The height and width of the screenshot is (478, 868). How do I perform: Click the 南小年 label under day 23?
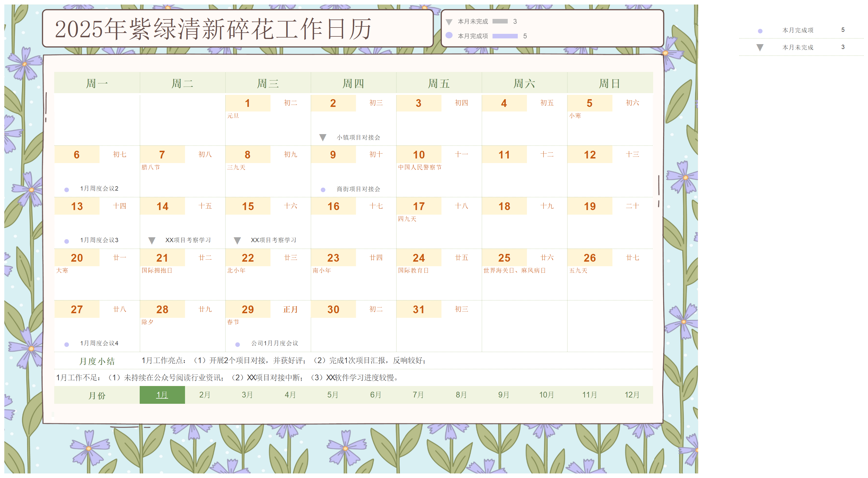(x=322, y=270)
